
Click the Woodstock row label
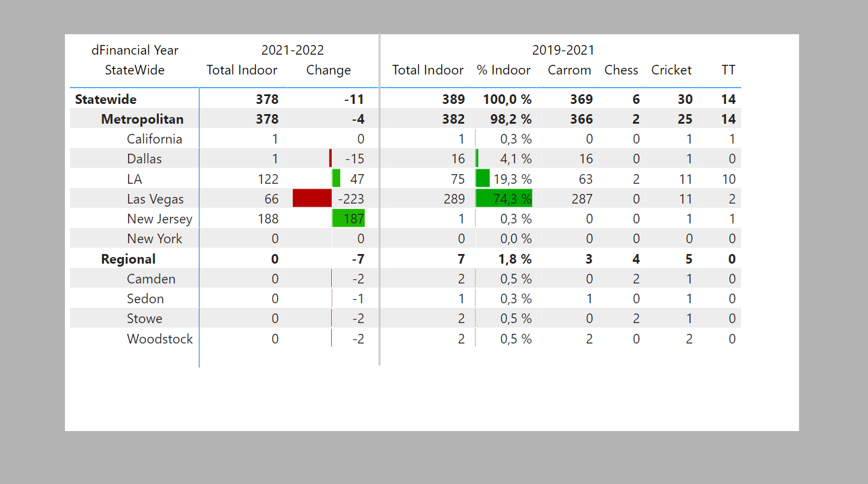(x=160, y=339)
